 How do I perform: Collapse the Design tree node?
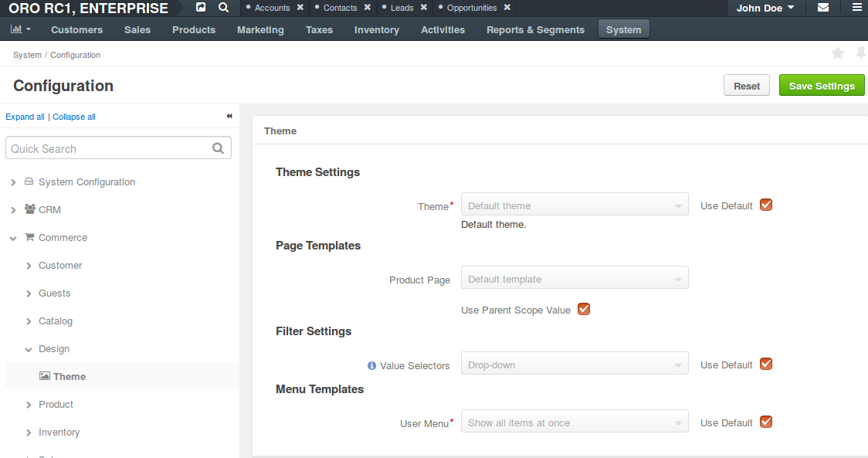coord(29,349)
